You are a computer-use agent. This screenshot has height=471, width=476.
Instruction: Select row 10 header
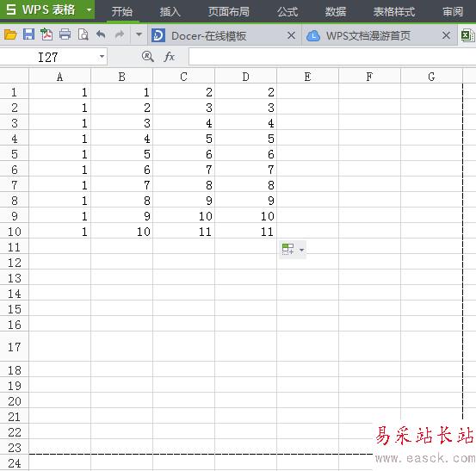(15, 232)
